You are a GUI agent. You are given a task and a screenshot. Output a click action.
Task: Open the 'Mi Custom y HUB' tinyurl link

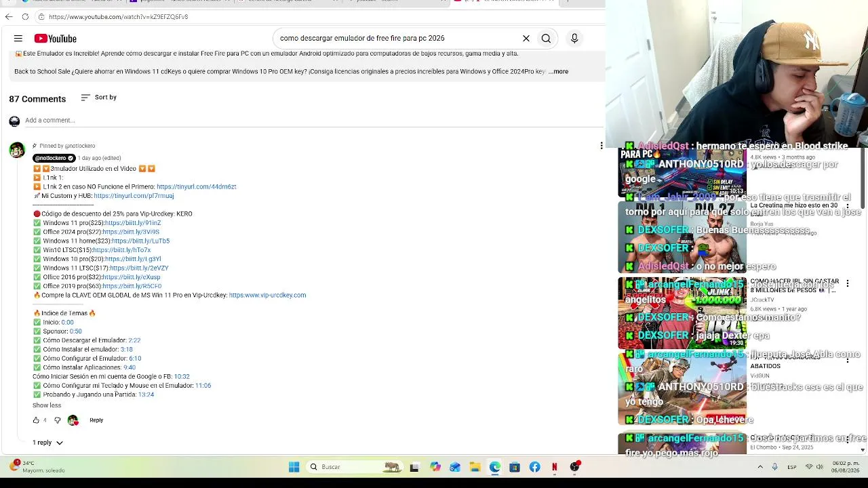134,196
